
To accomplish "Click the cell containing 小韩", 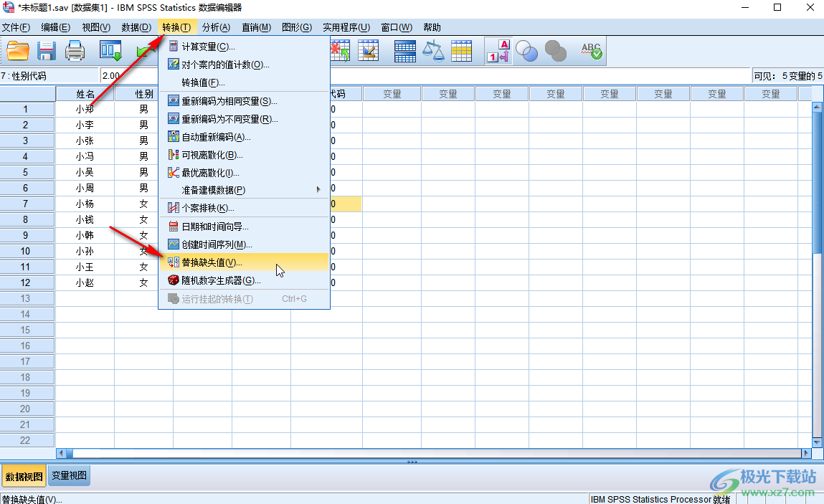I will [85, 235].
